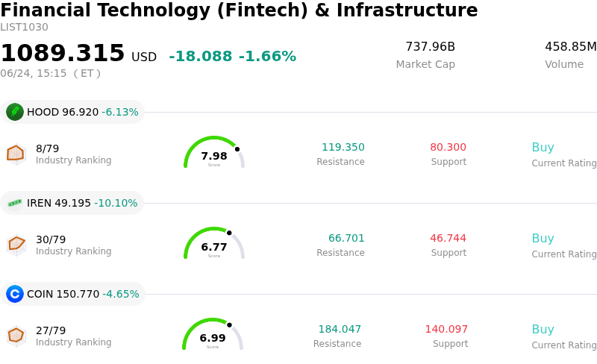Open HOOD industry ranking radar icon

coord(16,154)
